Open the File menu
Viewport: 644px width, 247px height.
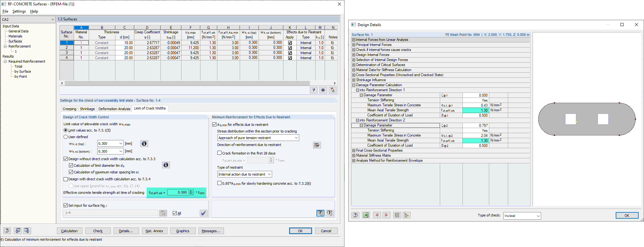click(5, 11)
